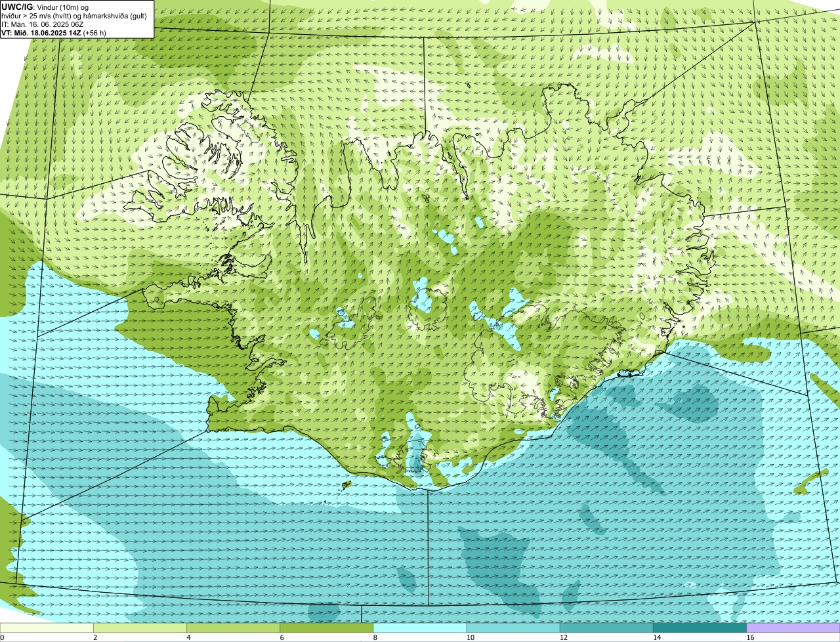Click the scale label '6'
Screen dimensions: 840x642
(282, 637)
